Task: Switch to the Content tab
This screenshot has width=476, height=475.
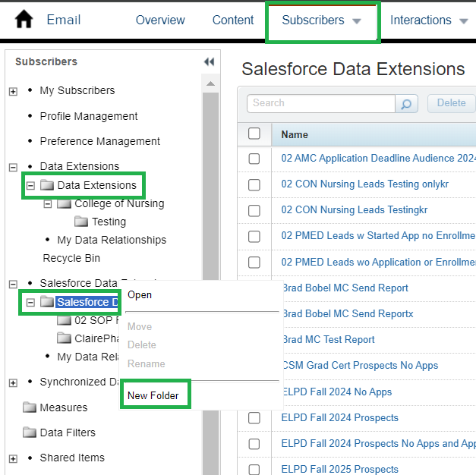Action: (233, 20)
